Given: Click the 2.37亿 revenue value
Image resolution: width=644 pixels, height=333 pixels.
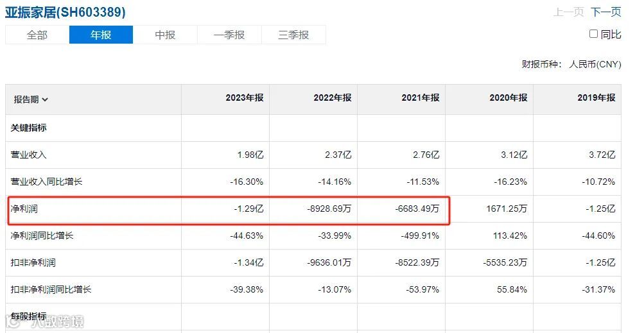Looking at the screenshot, I should tap(338, 155).
